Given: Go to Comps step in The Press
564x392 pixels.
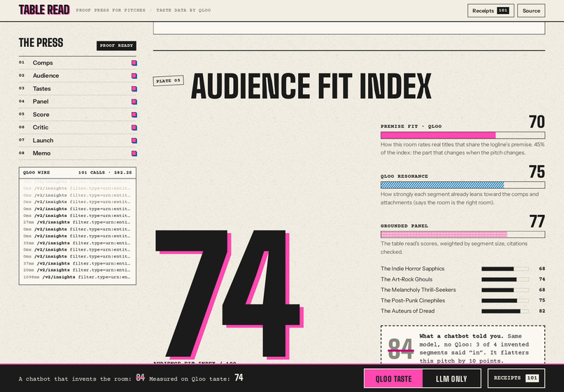Looking at the screenshot, I should [x=78, y=62].
